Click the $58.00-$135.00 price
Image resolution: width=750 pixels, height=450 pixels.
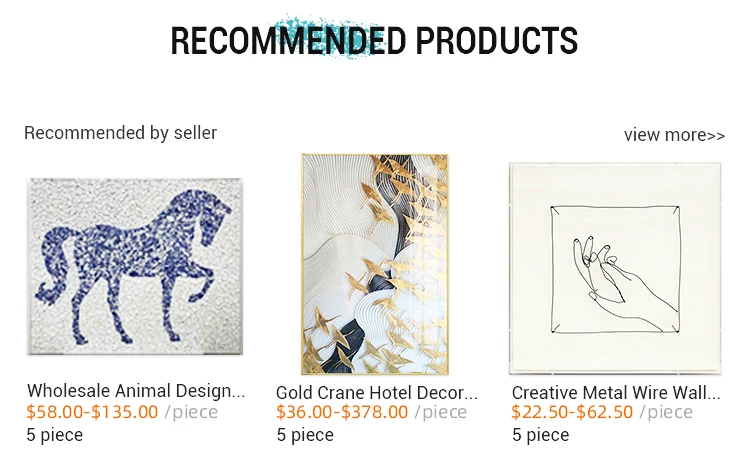pyautogui.click(x=92, y=412)
